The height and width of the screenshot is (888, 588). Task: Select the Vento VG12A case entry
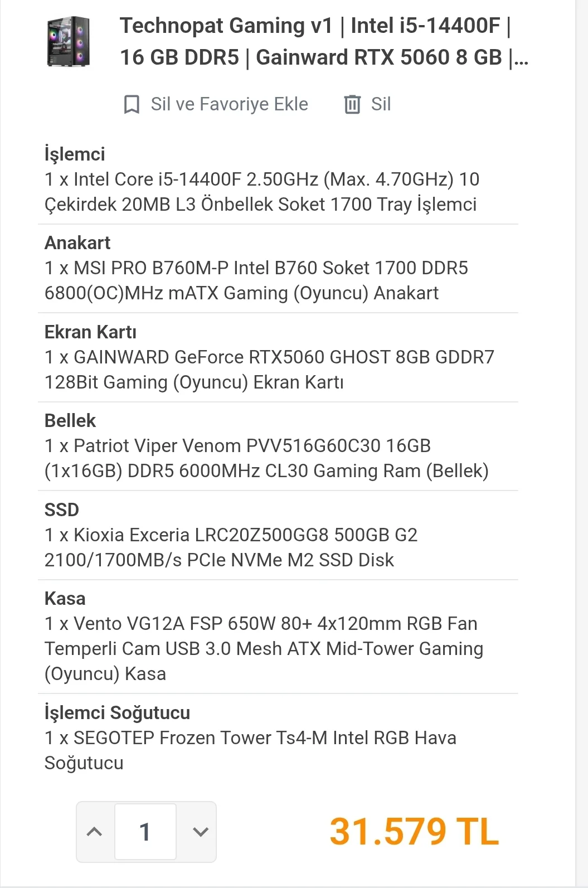pyautogui.click(x=264, y=649)
